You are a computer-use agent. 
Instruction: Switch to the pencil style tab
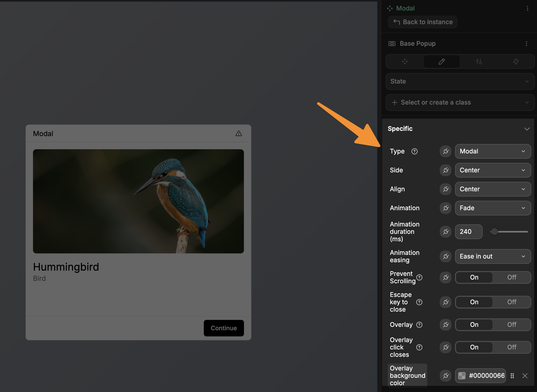[442, 61]
